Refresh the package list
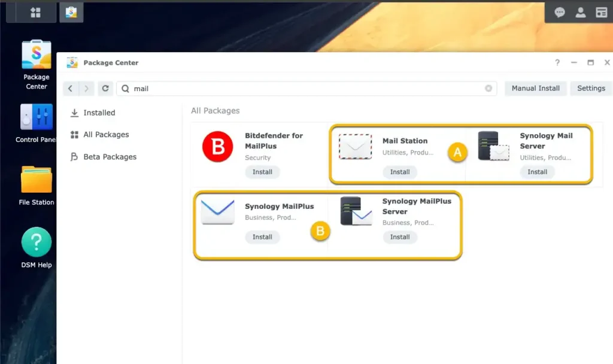The image size is (613, 364). [x=105, y=89]
